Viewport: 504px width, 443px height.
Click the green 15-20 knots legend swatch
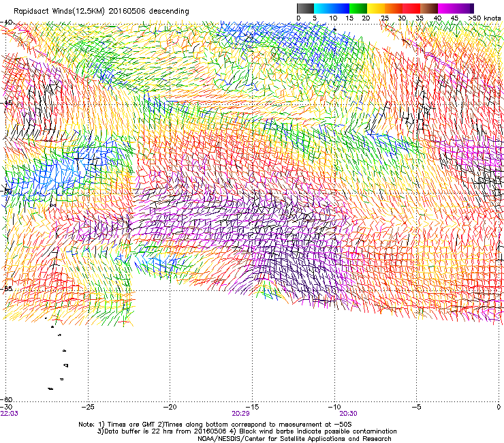click(358, 8)
